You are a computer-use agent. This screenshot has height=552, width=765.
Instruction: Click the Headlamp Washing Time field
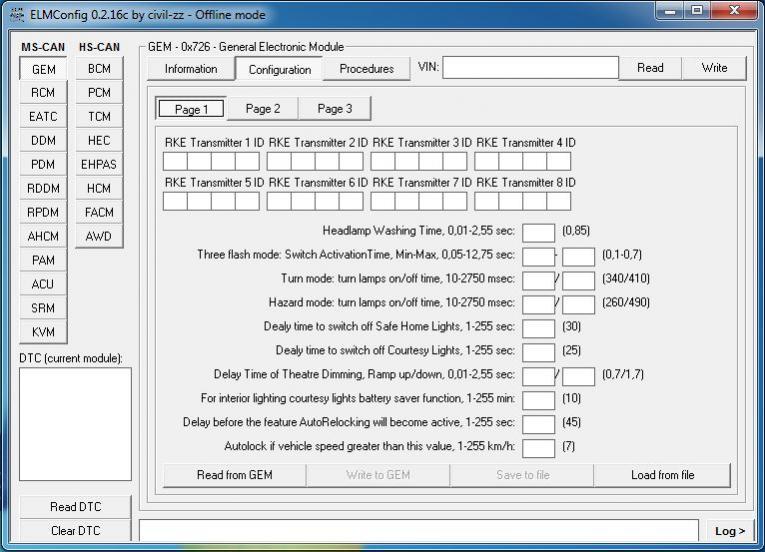pyautogui.click(x=538, y=232)
